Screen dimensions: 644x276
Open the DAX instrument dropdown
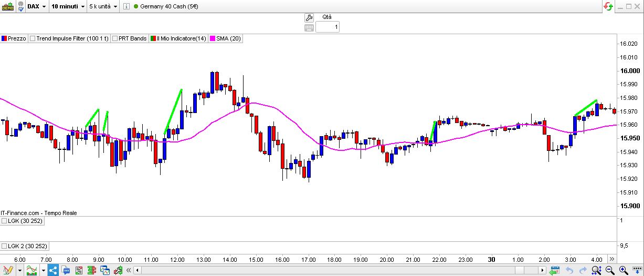point(37,6)
